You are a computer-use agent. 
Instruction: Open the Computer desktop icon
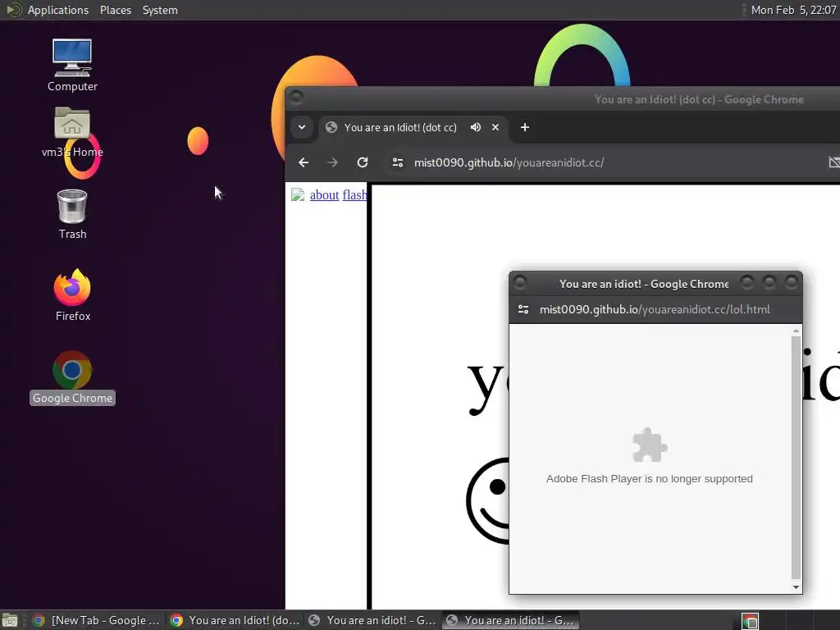pos(72,66)
